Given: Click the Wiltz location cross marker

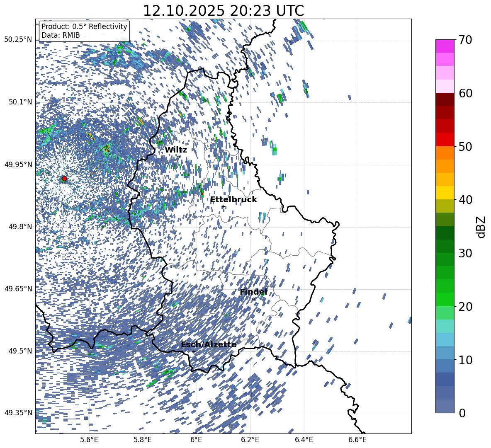Looking at the screenshot, I should tap(178, 156).
